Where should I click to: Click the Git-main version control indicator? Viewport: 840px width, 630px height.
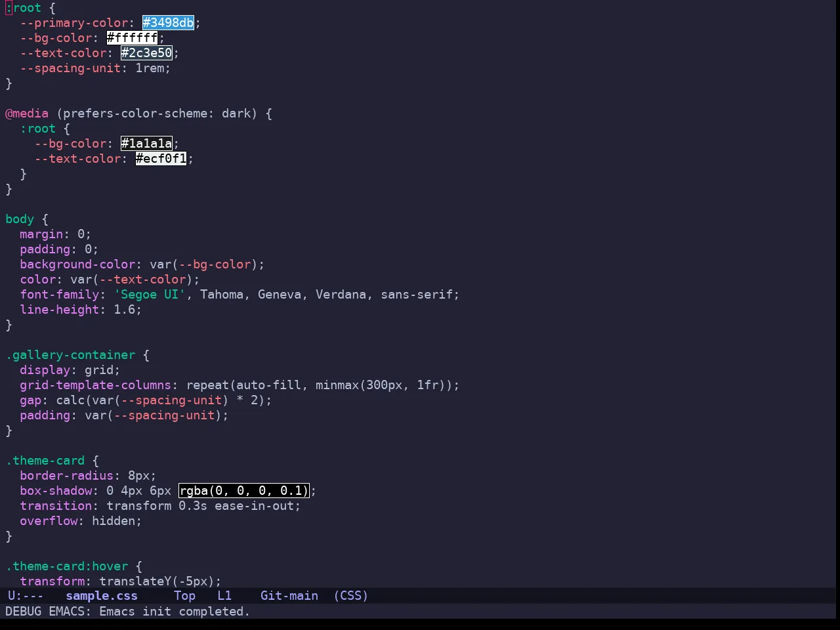tap(289, 596)
